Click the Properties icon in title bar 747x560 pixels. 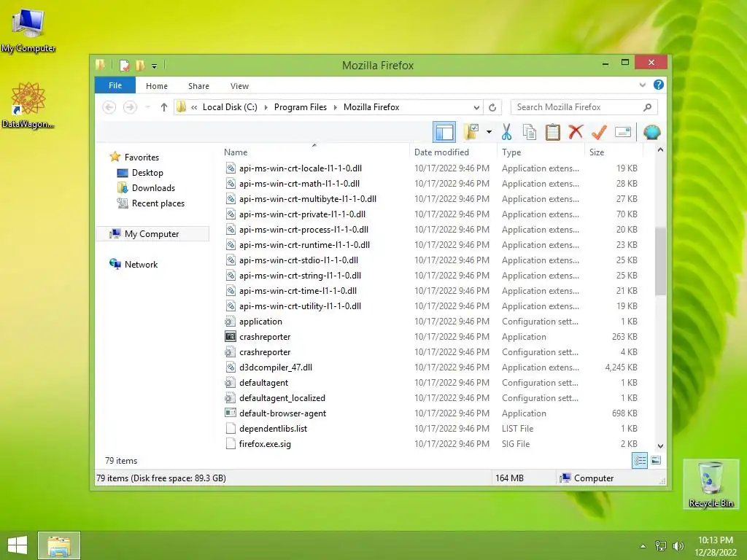124,66
